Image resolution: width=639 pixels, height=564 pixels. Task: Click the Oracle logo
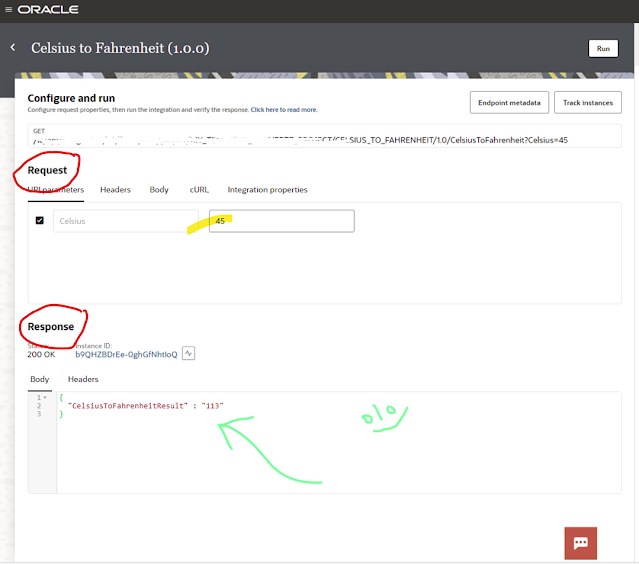48,10
